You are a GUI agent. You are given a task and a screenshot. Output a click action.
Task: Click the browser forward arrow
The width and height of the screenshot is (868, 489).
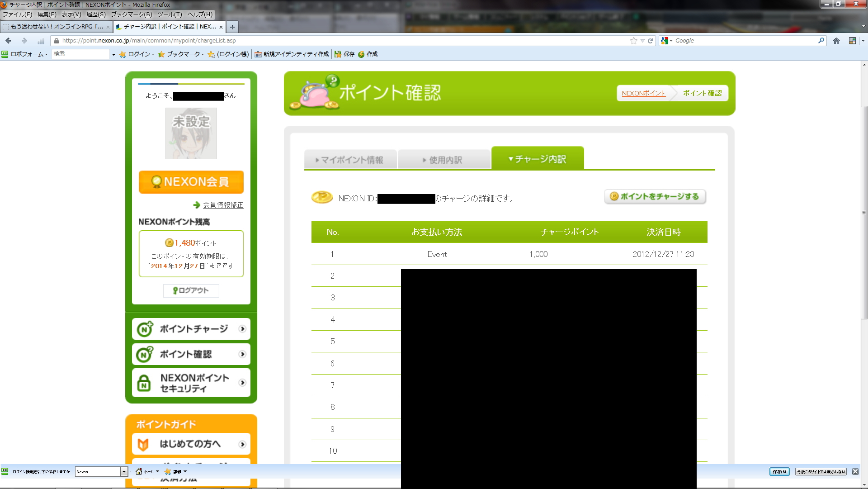pyautogui.click(x=24, y=41)
